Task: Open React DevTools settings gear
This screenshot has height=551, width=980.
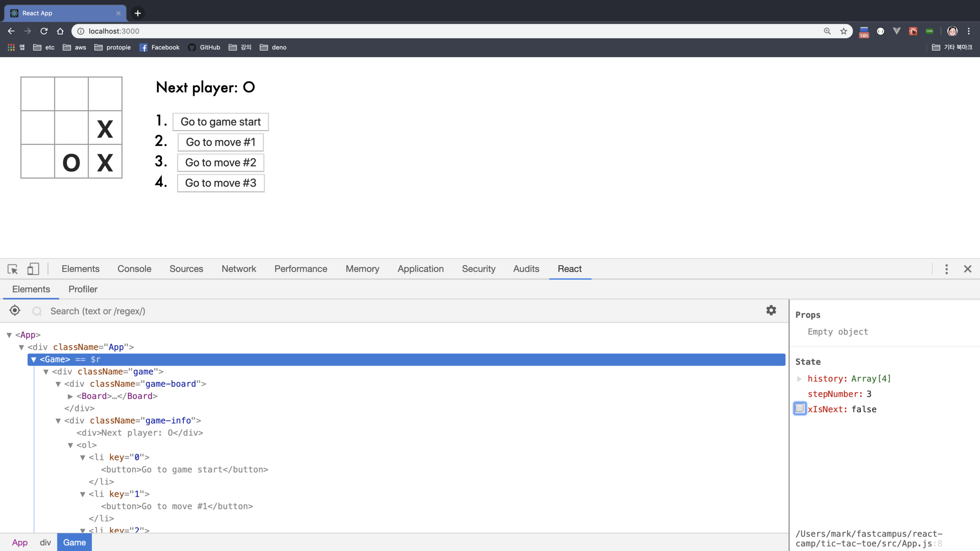Action: coord(771,311)
